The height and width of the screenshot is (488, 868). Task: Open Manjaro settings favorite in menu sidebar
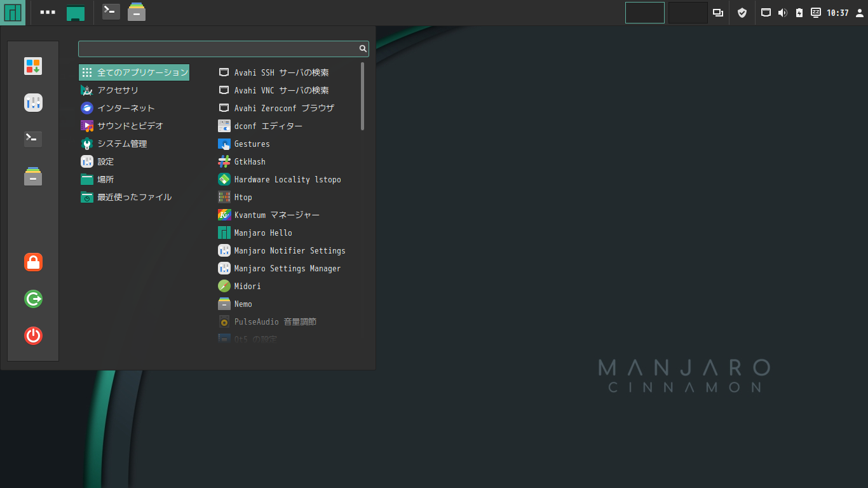33,103
